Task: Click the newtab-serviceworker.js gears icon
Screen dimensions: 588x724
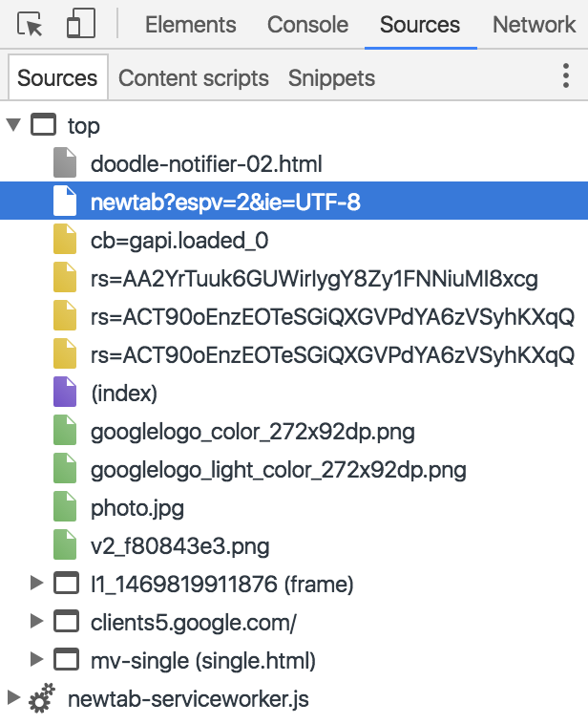Action: click(x=42, y=698)
